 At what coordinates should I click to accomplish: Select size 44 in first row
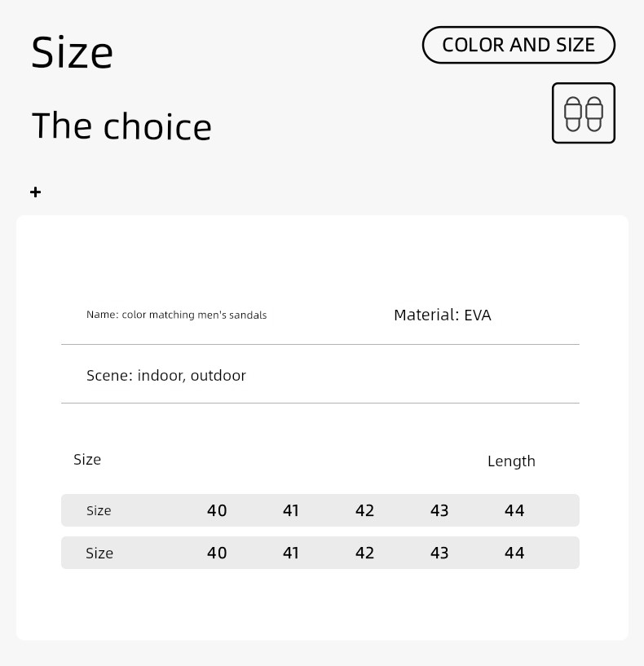click(x=514, y=510)
